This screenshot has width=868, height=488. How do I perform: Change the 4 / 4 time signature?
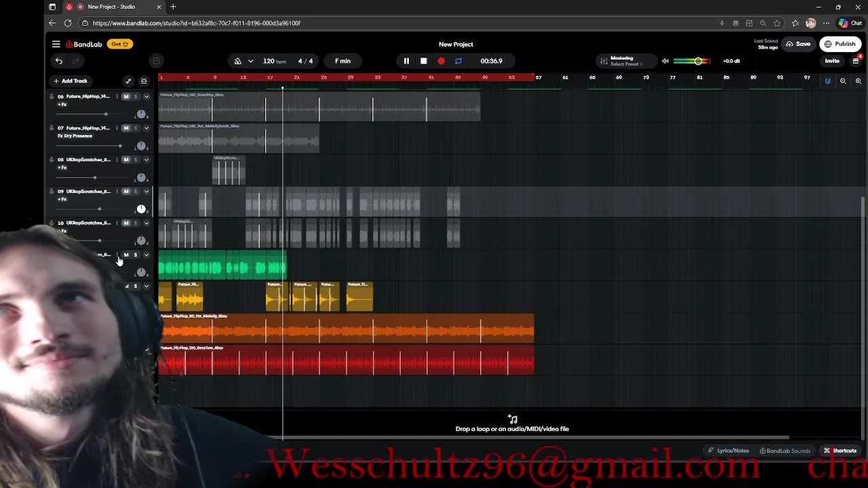click(305, 61)
